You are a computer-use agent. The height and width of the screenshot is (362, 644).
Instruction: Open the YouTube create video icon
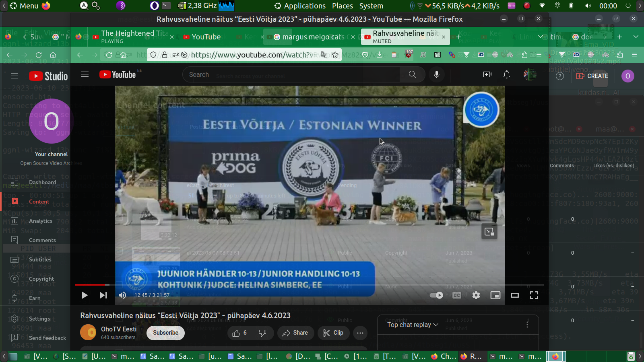tap(487, 74)
